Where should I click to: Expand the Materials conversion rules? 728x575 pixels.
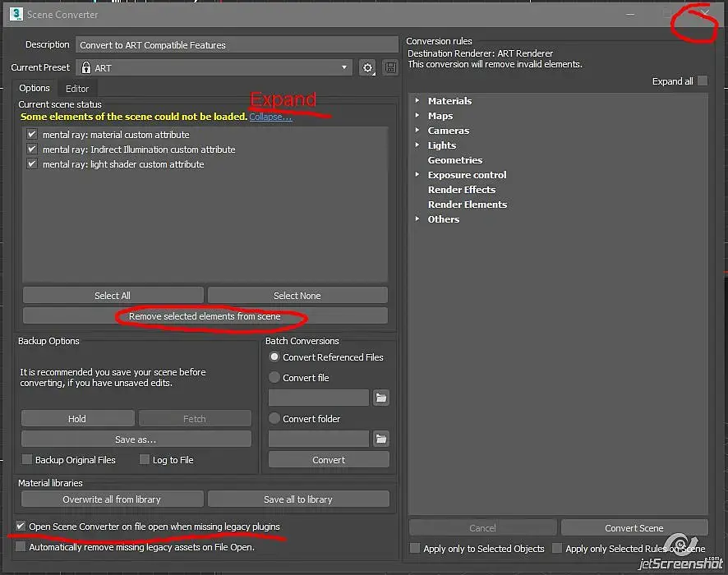[417, 100]
